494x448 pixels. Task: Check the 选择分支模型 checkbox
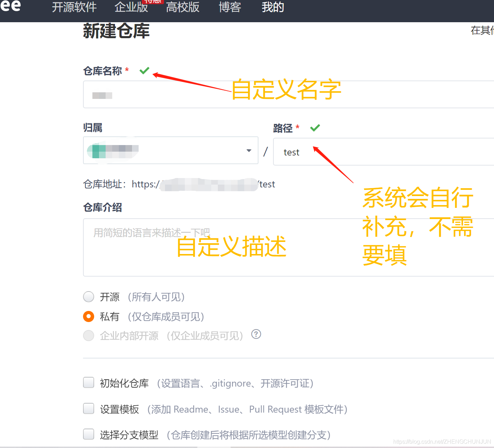(x=89, y=434)
